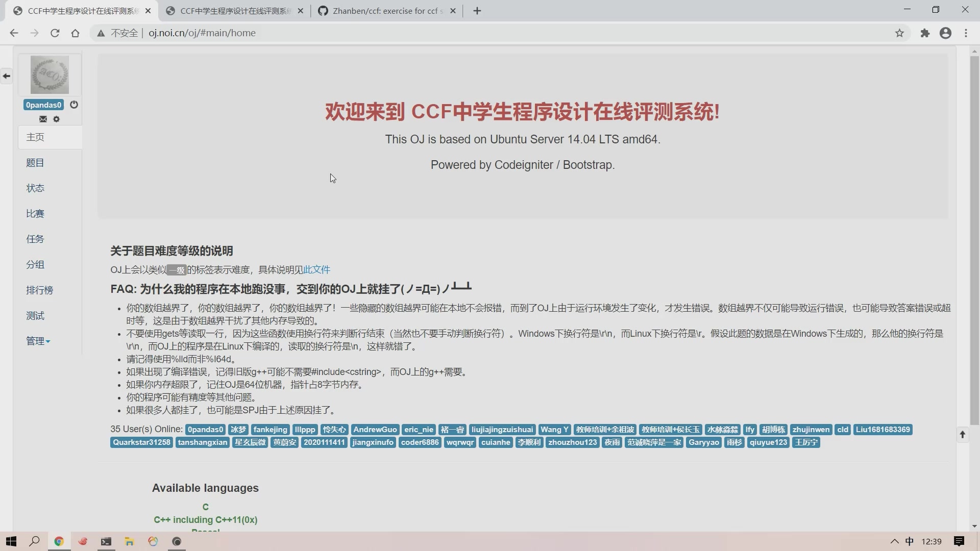Open the Chrome three-dot menu
The image size is (980, 551).
coord(966,33)
